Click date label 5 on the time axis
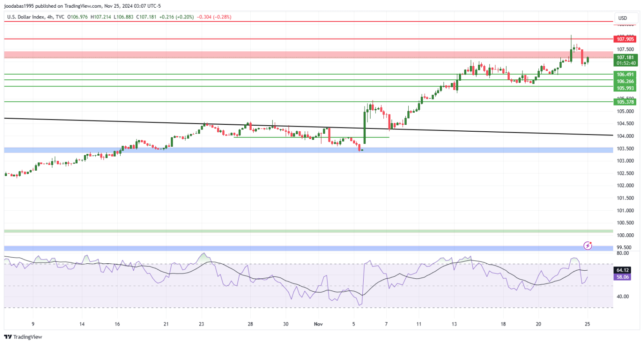This screenshot has width=644, height=344. tap(354, 324)
